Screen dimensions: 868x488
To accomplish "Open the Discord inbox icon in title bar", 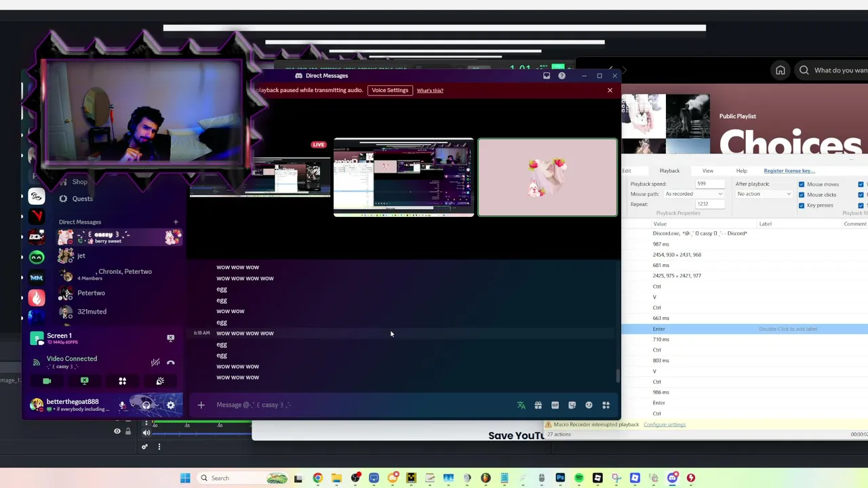I will 547,76.
